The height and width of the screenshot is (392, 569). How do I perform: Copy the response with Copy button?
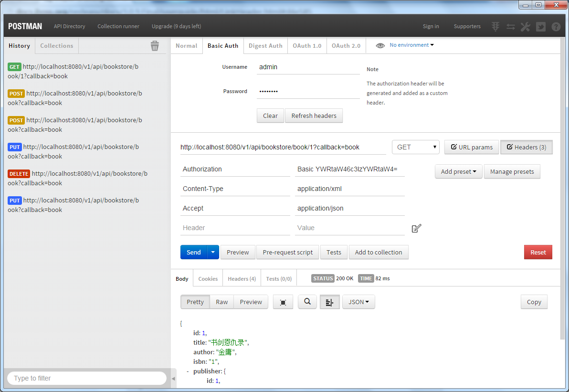[534, 302]
